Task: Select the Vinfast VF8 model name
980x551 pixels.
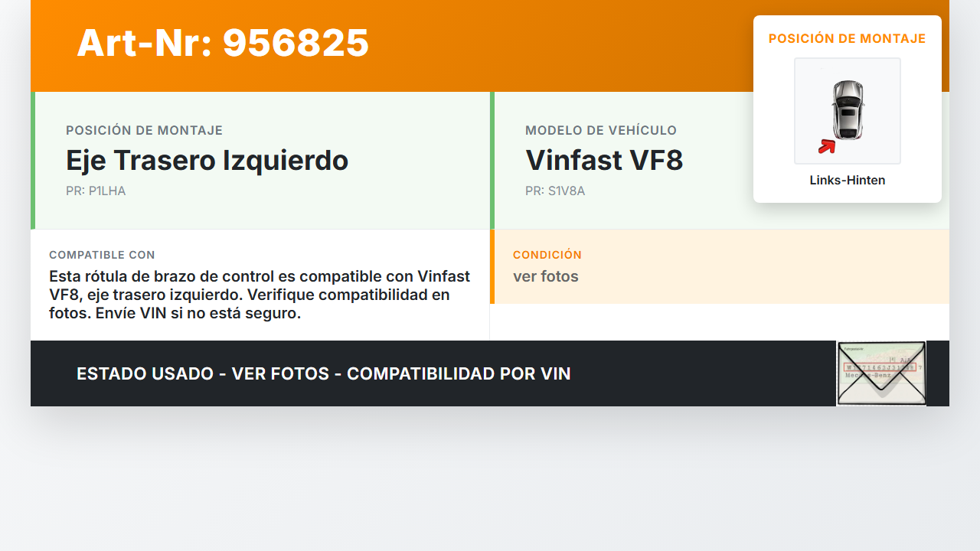Action: pyautogui.click(x=604, y=161)
